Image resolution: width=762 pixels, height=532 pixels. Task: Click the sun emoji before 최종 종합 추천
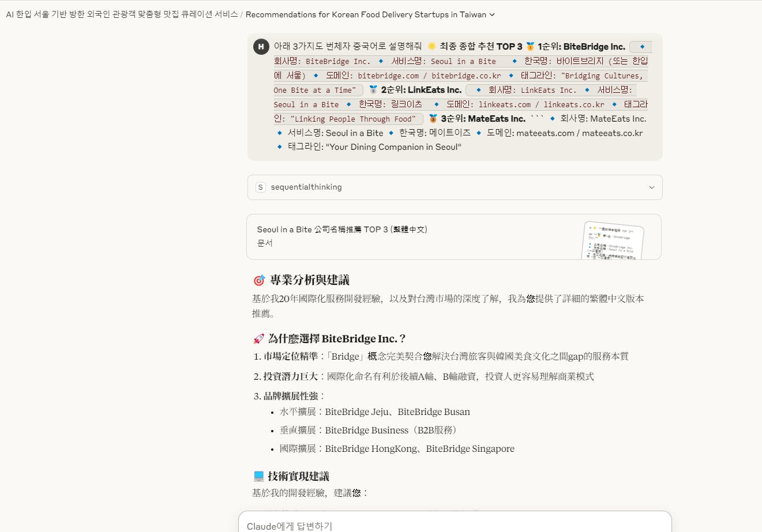pos(431,46)
